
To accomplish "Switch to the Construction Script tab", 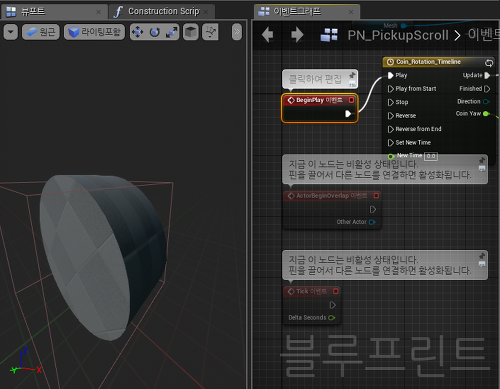I will (163, 12).
